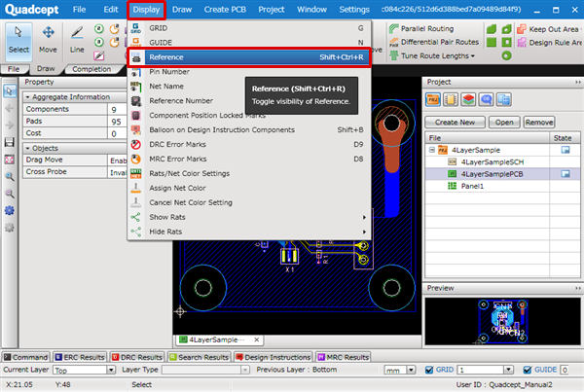
Task: Choose GRID from Display menu
Action: (249, 28)
